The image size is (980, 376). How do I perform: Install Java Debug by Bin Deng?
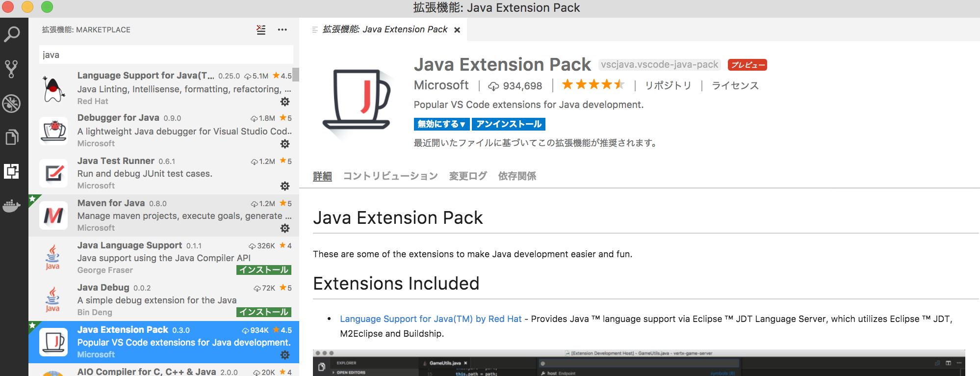tap(264, 312)
